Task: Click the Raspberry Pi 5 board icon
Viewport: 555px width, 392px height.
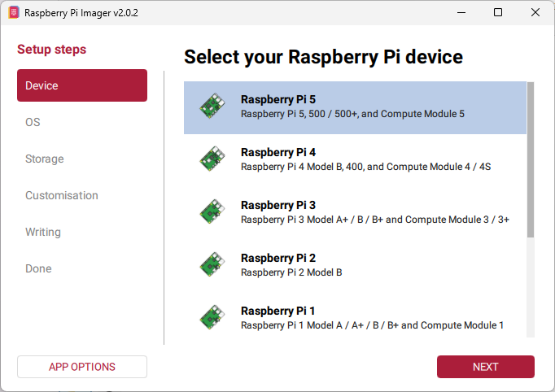Action: 212,107
